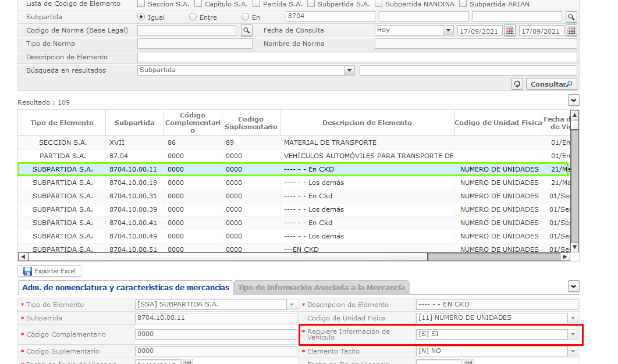Check the Capitulo S.A. checkbox
Screen dimensions: 618x364
click(198, 4)
